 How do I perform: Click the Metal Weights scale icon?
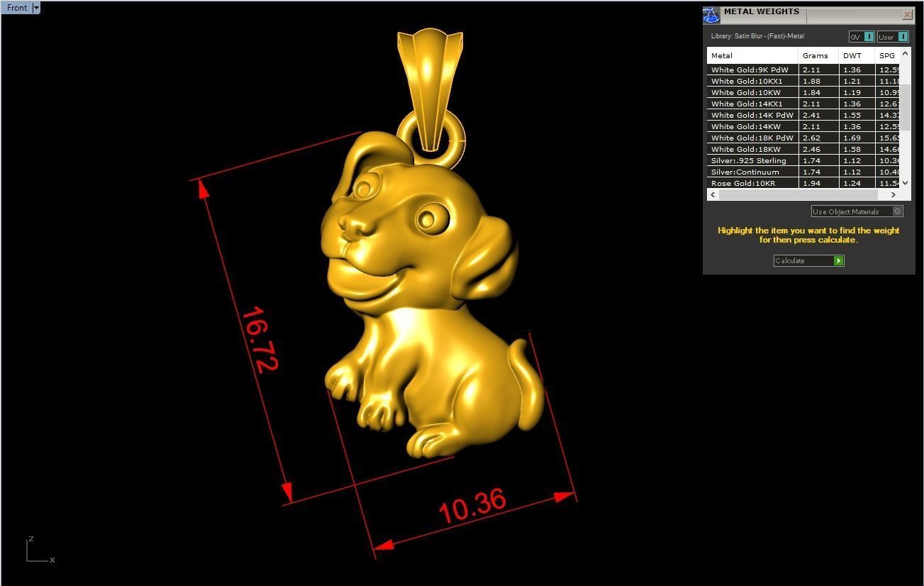pyautogui.click(x=712, y=15)
